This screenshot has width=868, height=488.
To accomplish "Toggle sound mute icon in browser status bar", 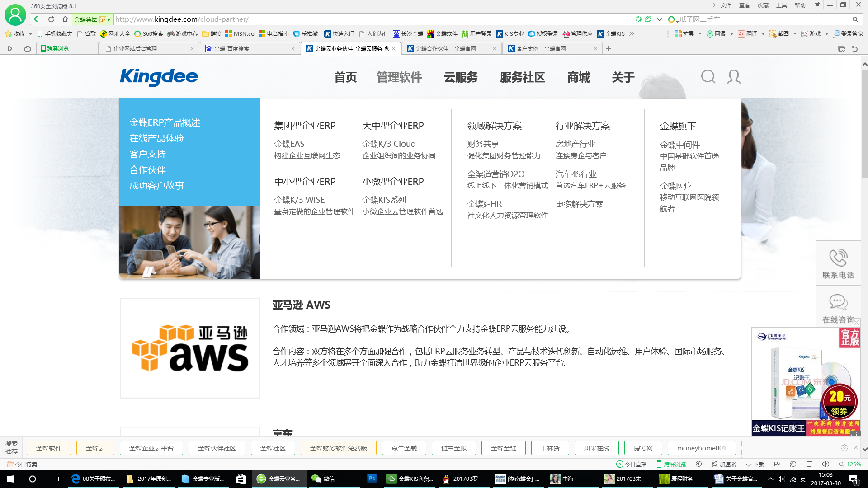I will tap(826, 464).
